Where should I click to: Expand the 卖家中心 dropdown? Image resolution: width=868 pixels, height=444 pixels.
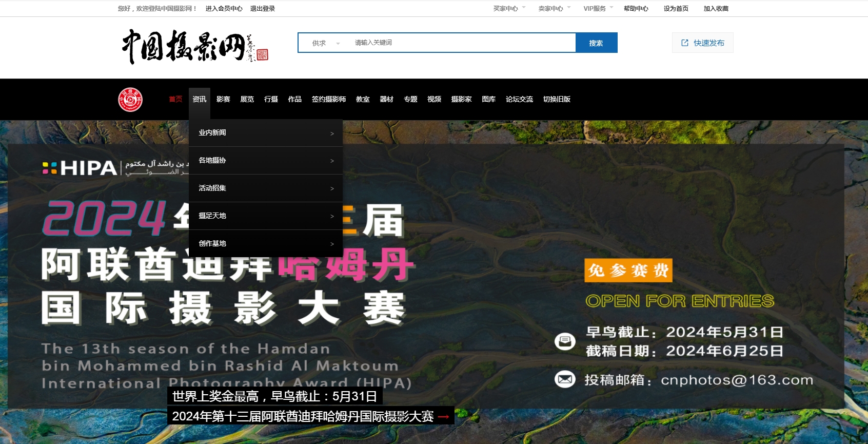point(555,9)
